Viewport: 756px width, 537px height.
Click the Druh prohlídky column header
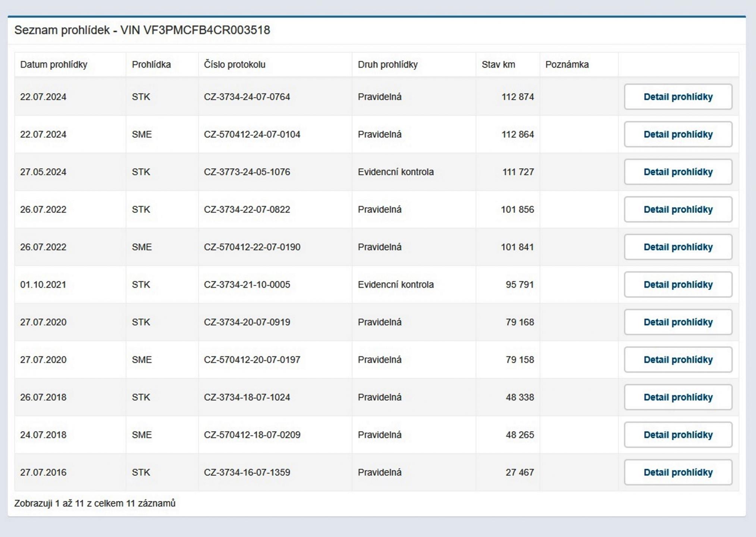pos(388,65)
